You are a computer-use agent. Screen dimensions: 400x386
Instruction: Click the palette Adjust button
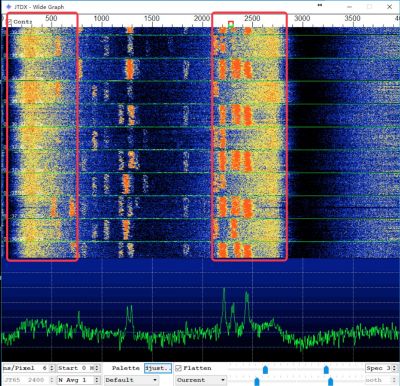(158, 368)
